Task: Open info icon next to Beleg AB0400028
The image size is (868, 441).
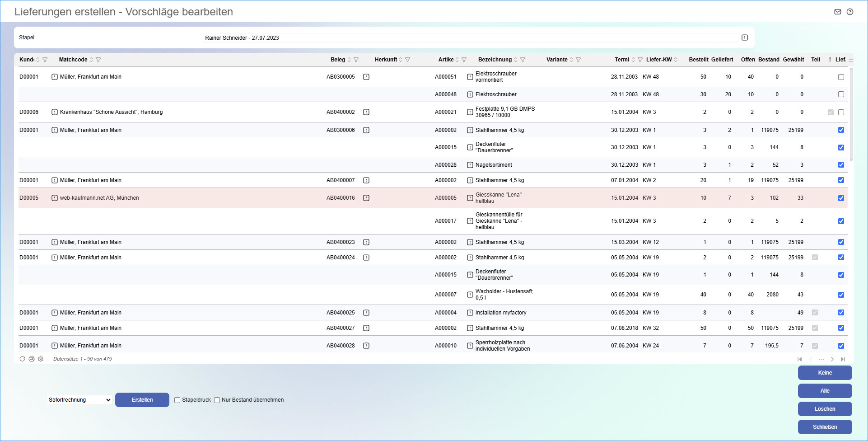Action: click(366, 346)
